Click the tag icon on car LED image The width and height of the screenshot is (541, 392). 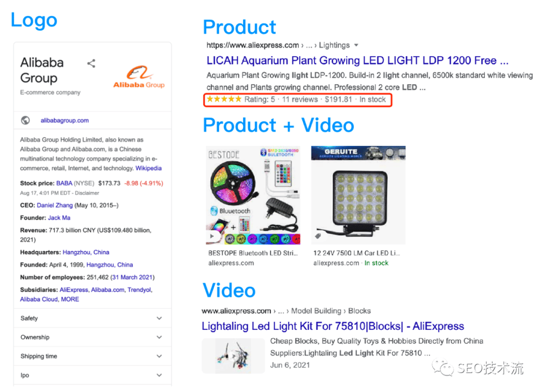[318, 236]
